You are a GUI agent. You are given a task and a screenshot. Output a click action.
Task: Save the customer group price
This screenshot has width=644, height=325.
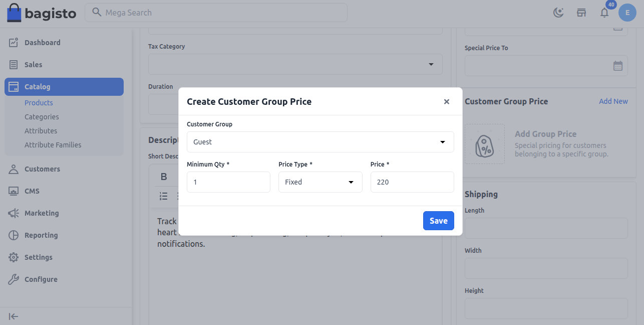[438, 221]
